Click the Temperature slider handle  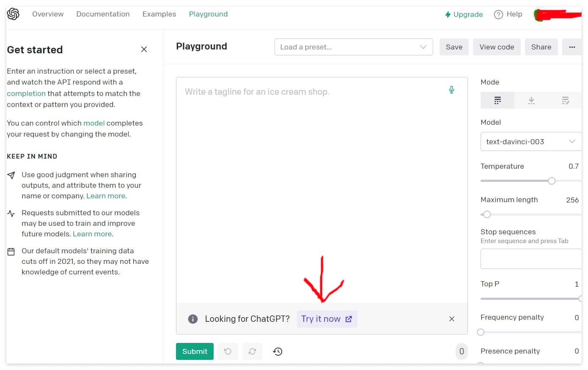click(x=552, y=181)
